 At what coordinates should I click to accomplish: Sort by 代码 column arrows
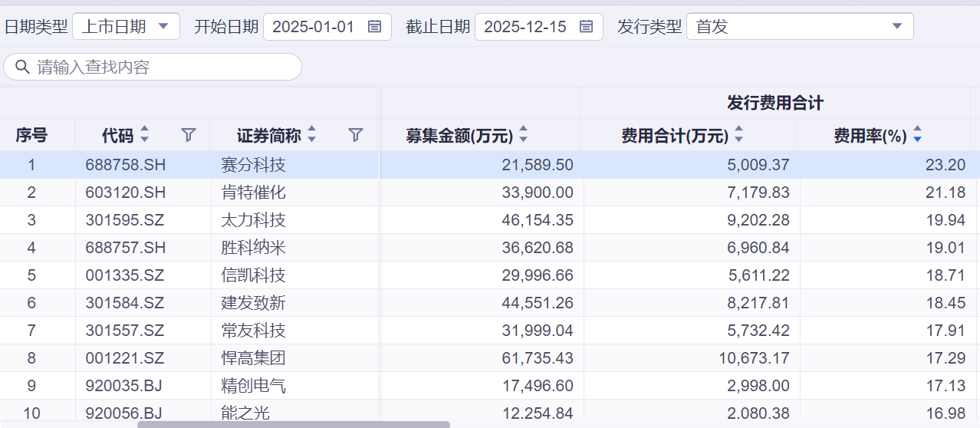[144, 135]
